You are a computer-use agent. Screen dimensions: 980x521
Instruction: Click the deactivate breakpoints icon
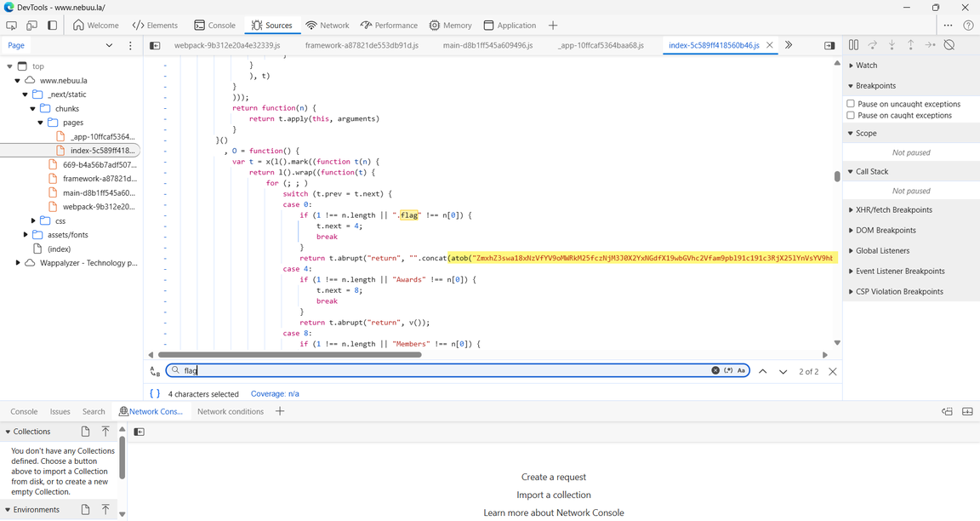[949, 45]
